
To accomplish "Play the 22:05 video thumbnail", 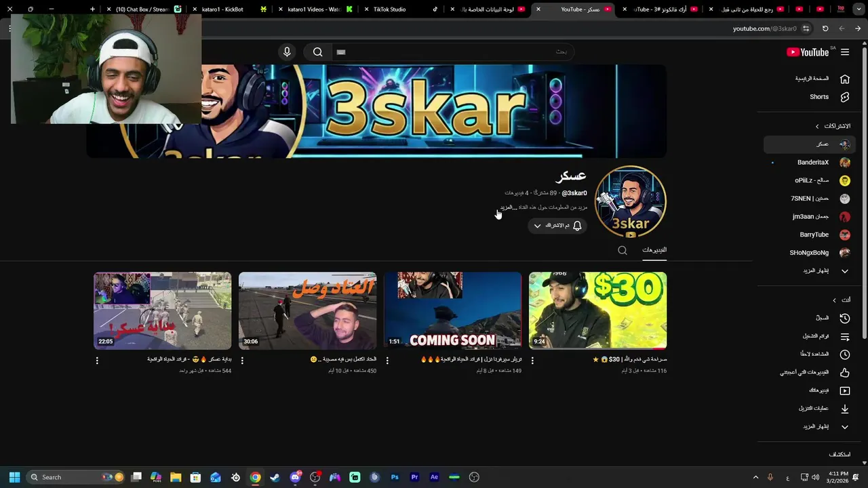I will [162, 310].
